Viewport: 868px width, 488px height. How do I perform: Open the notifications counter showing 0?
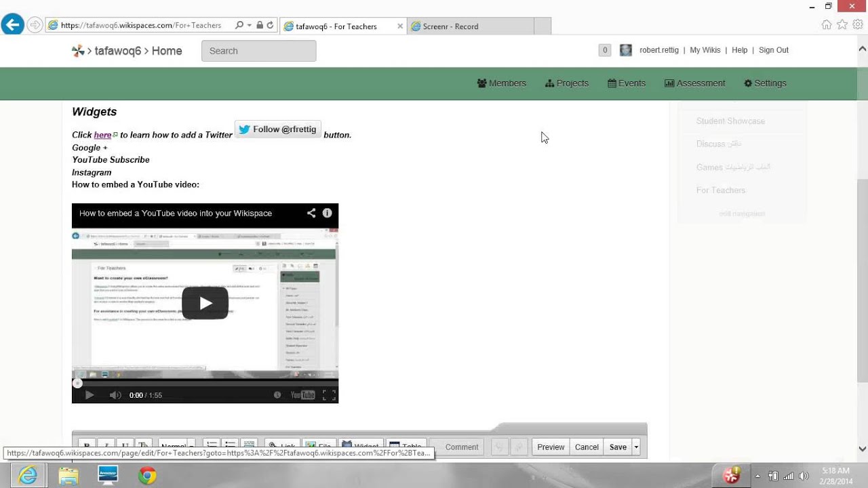click(x=605, y=50)
